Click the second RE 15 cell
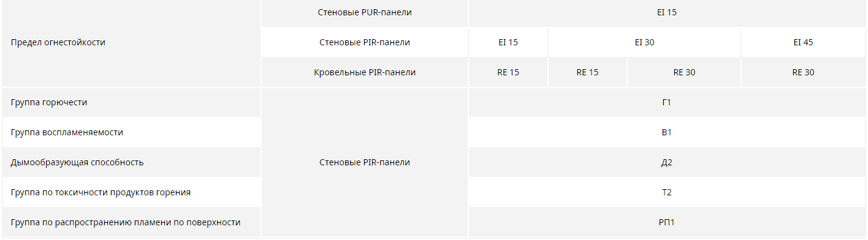Viewport: 868px width, 240px height. [x=588, y=72]
